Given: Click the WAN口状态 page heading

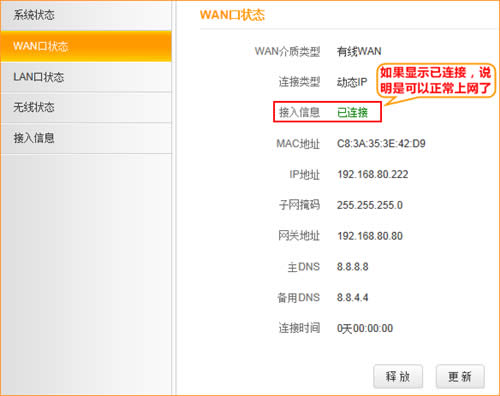Looking at the screenshot, I should [232, 15].
